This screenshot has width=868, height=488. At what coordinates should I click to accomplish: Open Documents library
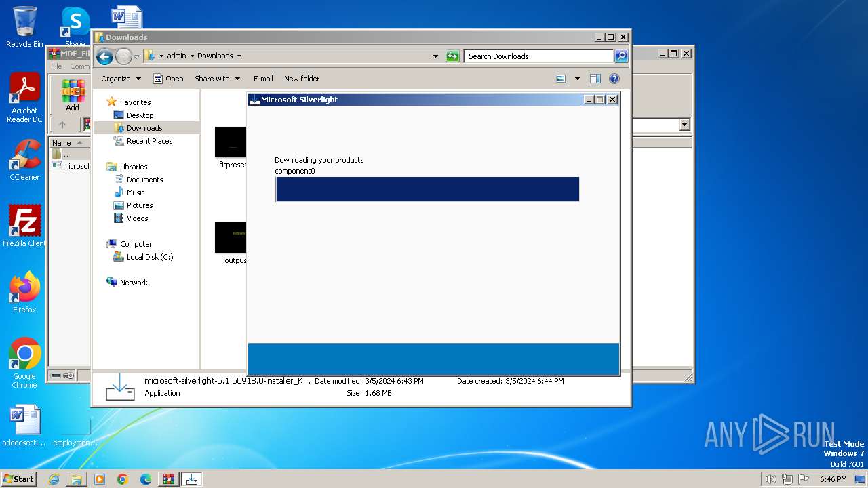point(144,180)
